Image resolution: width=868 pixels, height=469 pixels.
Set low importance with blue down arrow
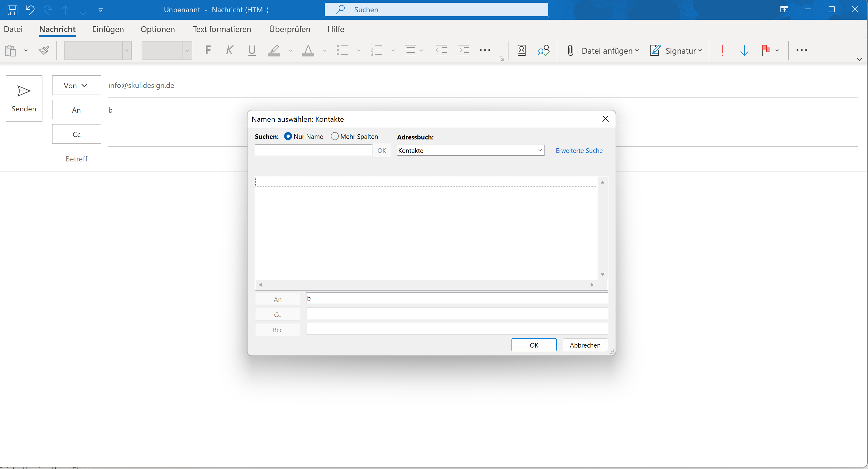coord(744,51)
